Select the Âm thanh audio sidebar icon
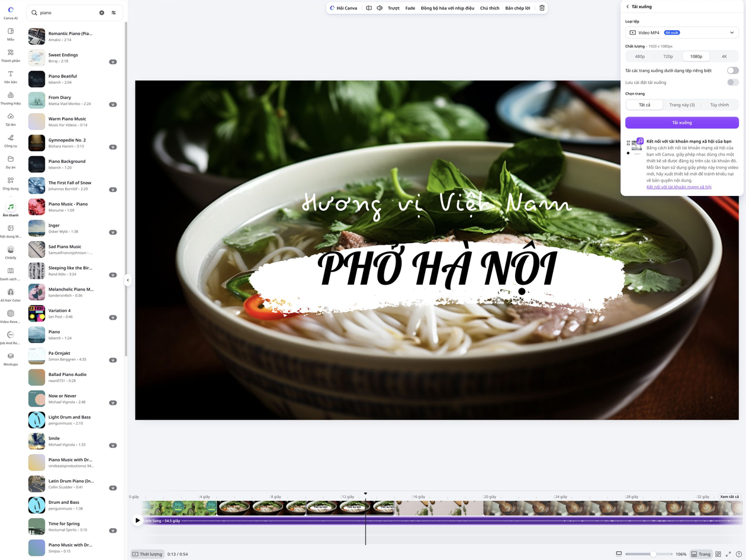This screenshot has width=746, height=560. click(x=11, y=208)
